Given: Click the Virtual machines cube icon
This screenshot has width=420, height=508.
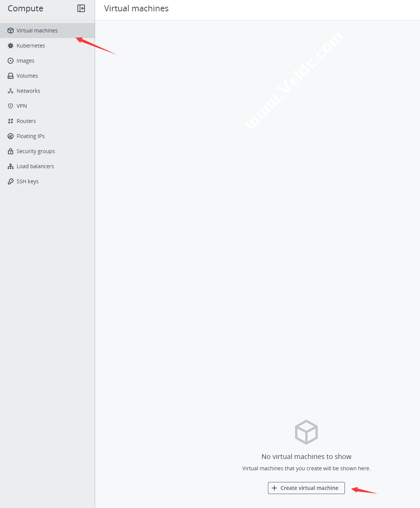Looking at the screenshot, I should [11, 31].
